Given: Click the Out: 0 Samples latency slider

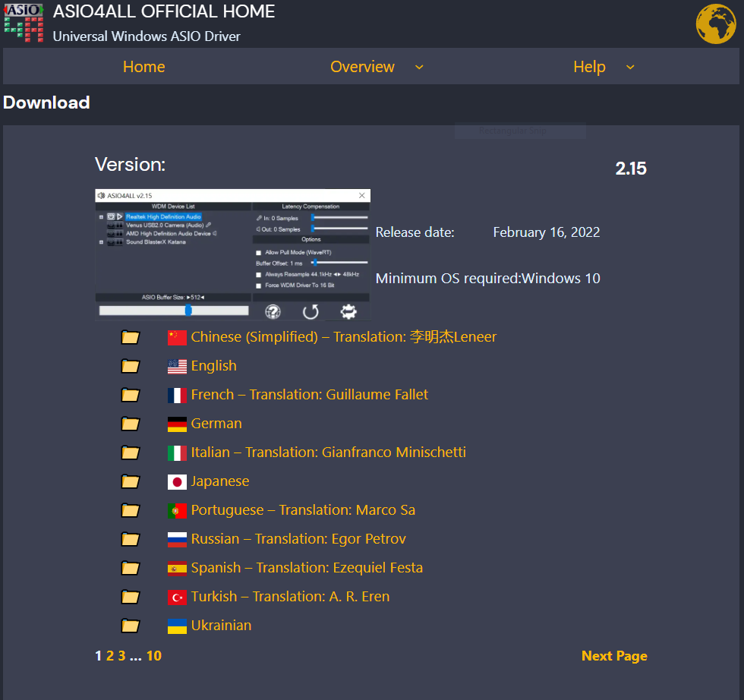Looking at the screenshot, I should (x=339, y=229).
